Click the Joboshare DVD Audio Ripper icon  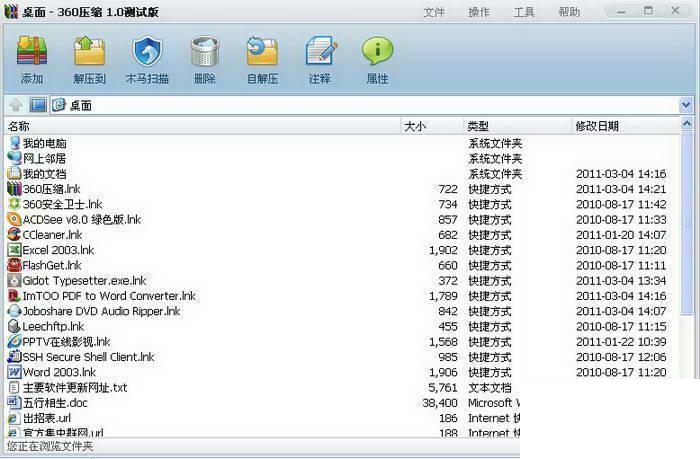[14, 311]
